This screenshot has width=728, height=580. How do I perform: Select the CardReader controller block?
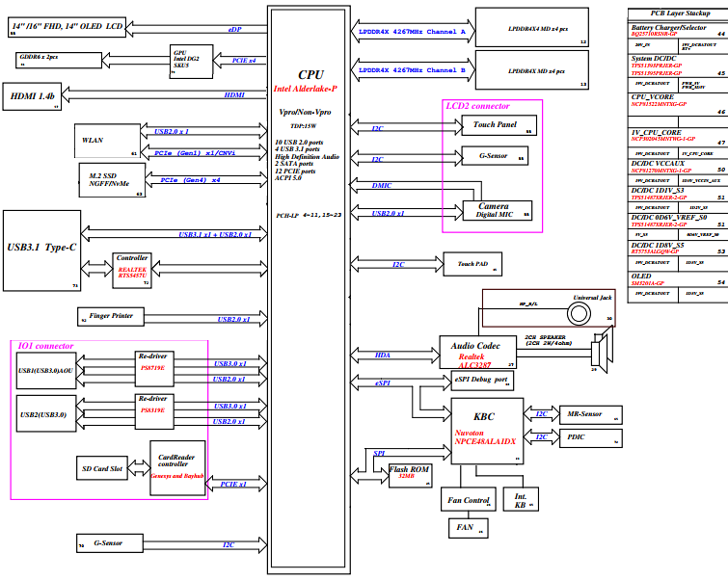[177, 467]
